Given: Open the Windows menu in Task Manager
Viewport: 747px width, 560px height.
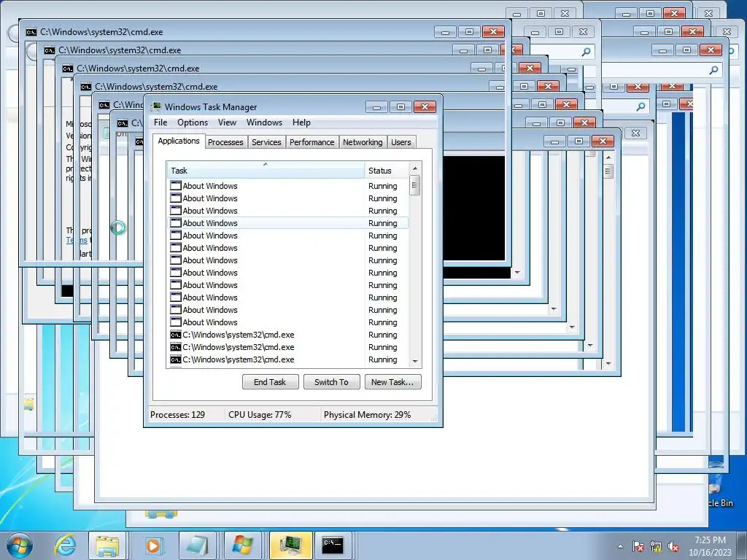Looking at the screenshot, I should tap(264, 122).
